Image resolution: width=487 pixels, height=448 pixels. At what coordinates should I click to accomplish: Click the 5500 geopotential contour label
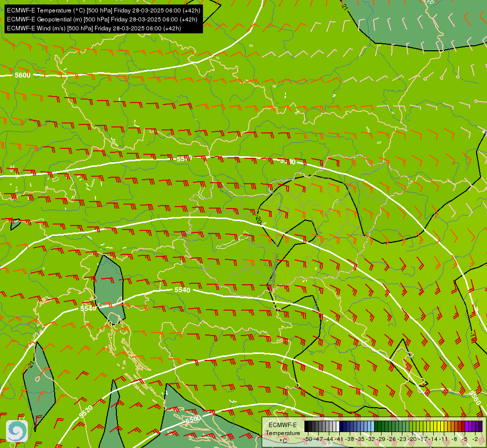tap(193, 420)
